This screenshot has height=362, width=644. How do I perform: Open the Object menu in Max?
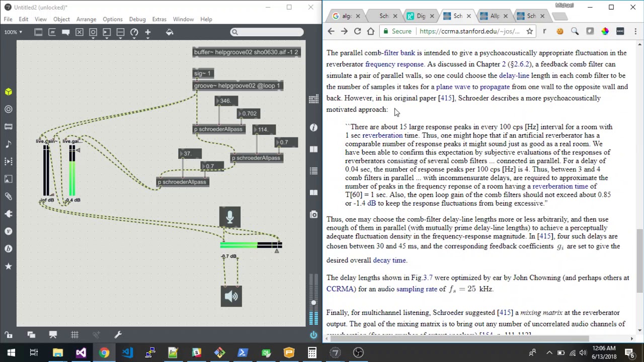click(x=61, y=19)
